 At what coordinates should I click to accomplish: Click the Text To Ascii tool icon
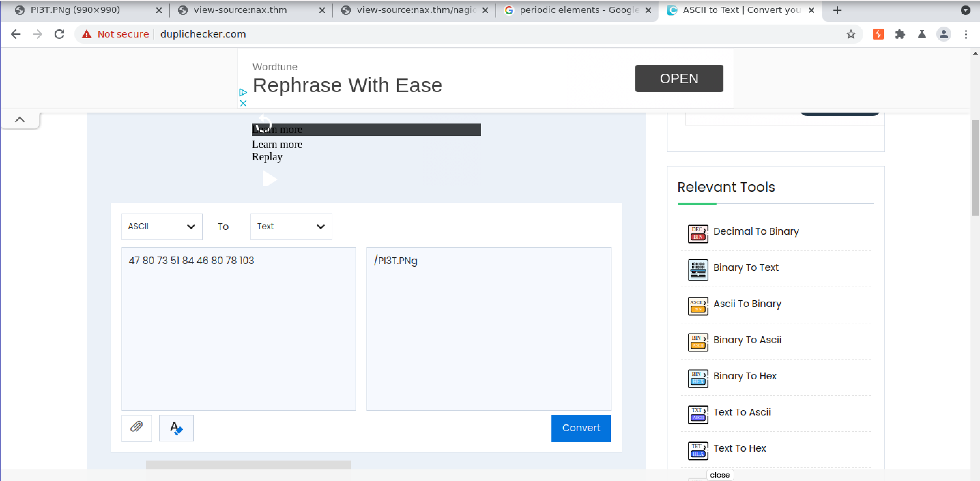pos(697,414)
